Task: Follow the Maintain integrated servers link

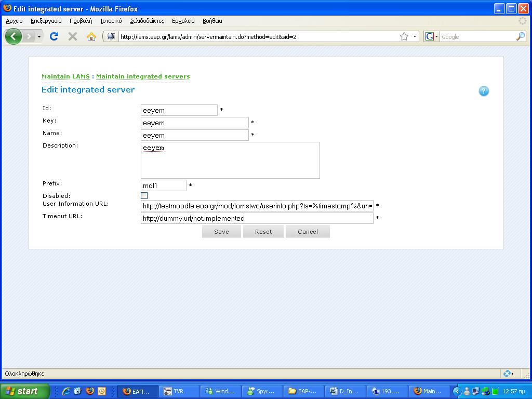Action: (143, 76)
